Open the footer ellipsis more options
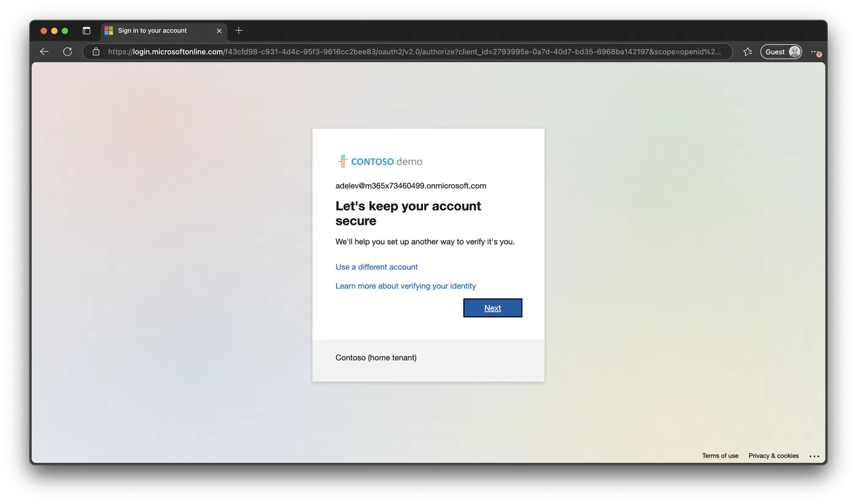The width and height of the screenshot is (857, 504). [x=814, y=456]
